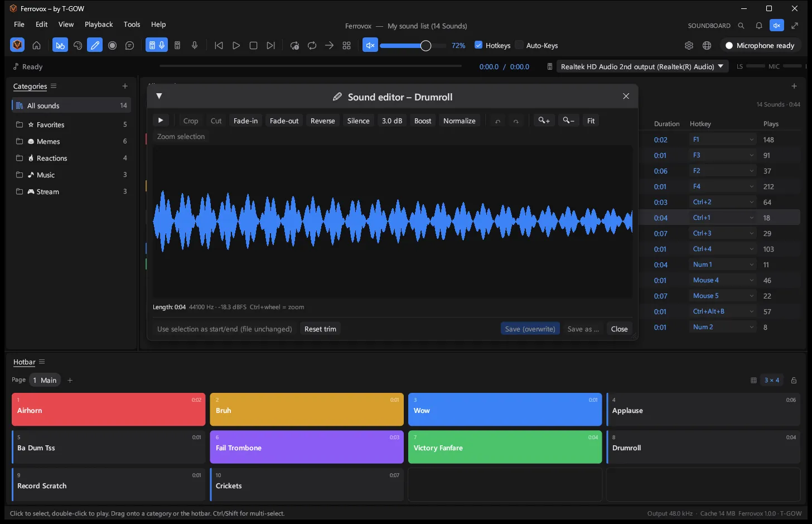Open the Realtek HD Audio output device dropdown

tap(641, 66)
